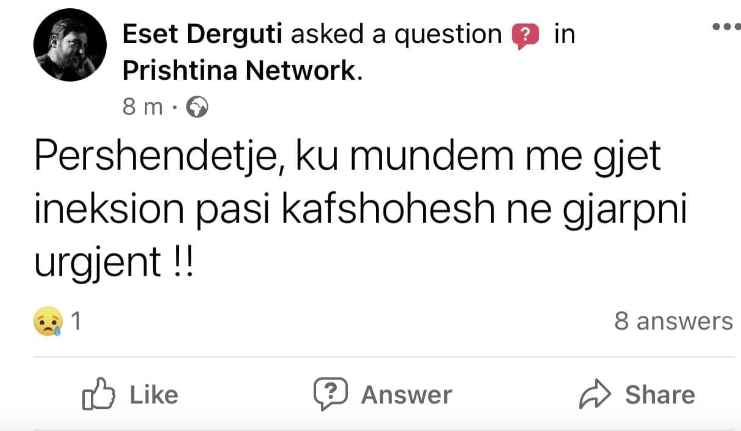Open the Prishtina Network group link

pyautogui.click(x=238, y=70)
